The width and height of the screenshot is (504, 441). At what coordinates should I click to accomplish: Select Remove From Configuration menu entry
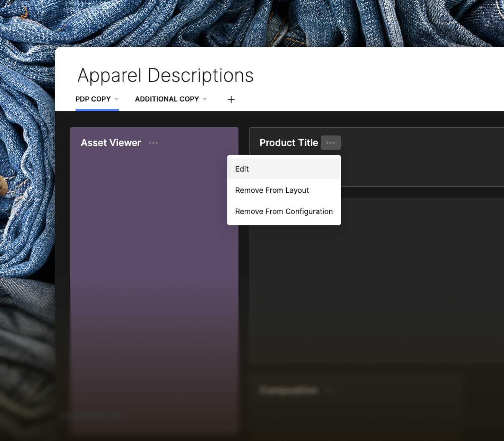(284, 212)
